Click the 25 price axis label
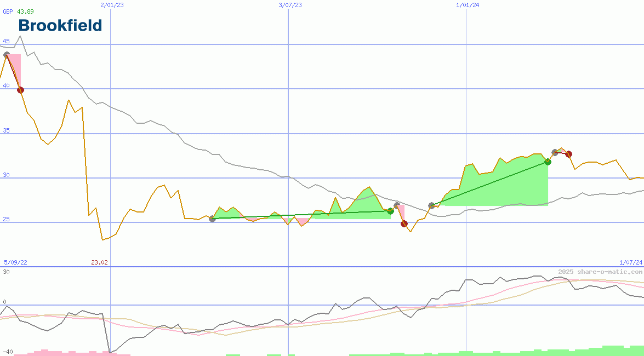This screenshot has height=356, width=644. [x=6, y=219]
